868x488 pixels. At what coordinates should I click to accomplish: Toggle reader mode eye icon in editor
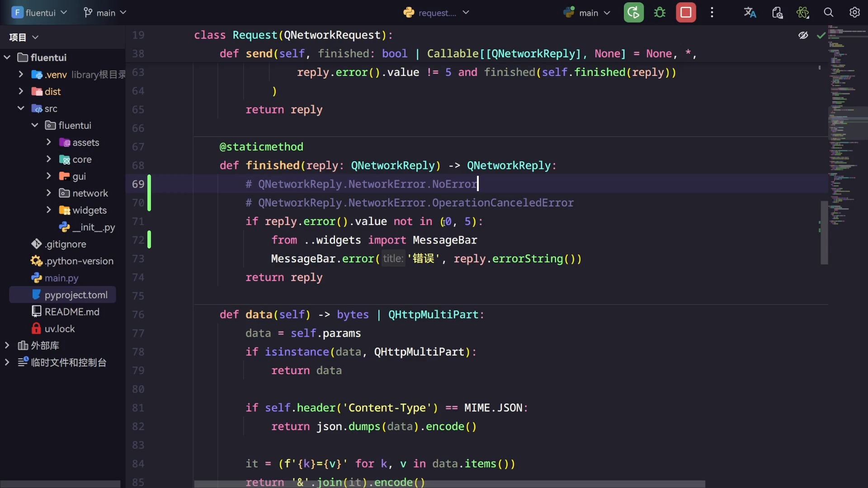tap(803, 35)
